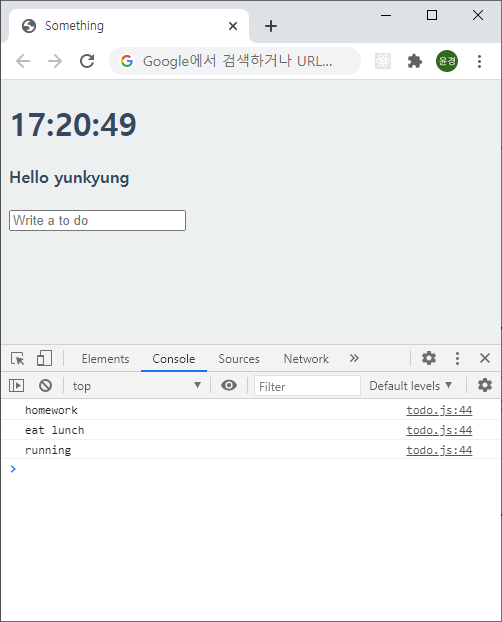Show more DevTools tabs chevron
502x622 pixels.
(354, 359)
